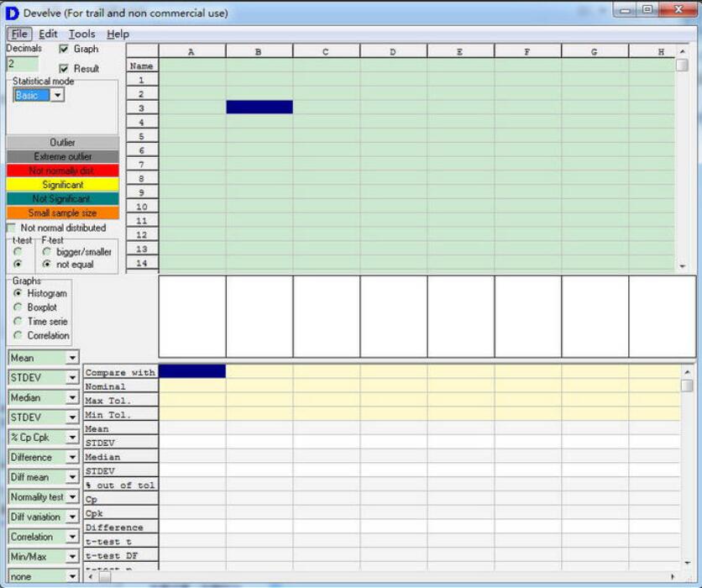The image size is (702, 588).
Task: Open the Min/Max row dropdown
Action: (x=72, y=557)
